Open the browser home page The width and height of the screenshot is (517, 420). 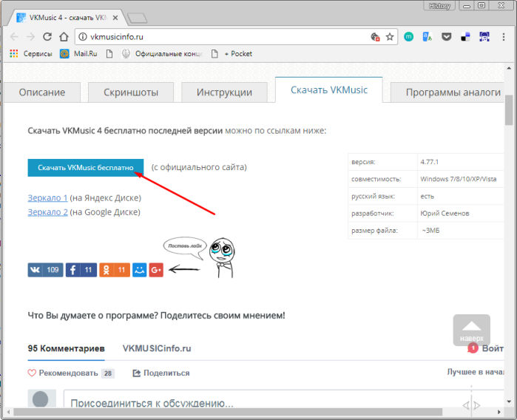(x=64, y=36)
